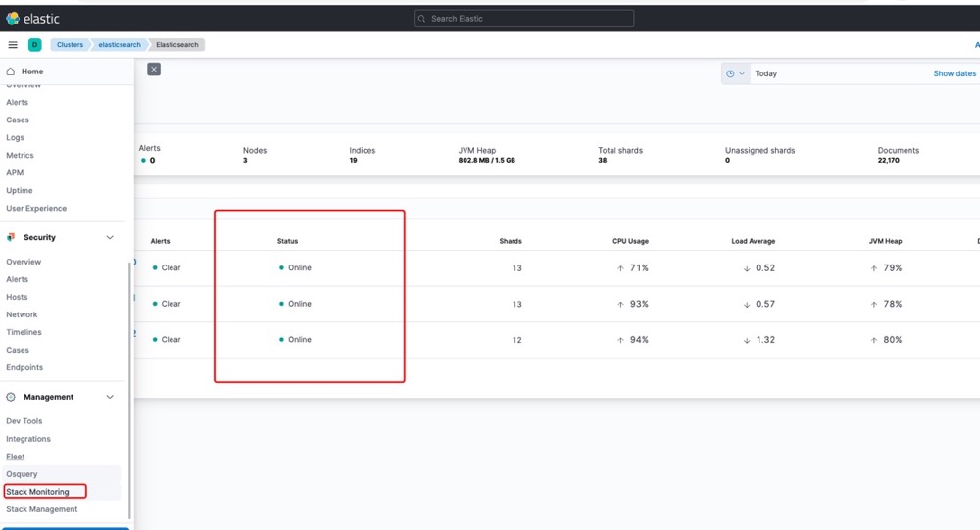
Task: Open the green D space avatar
Action: [34, 45]
